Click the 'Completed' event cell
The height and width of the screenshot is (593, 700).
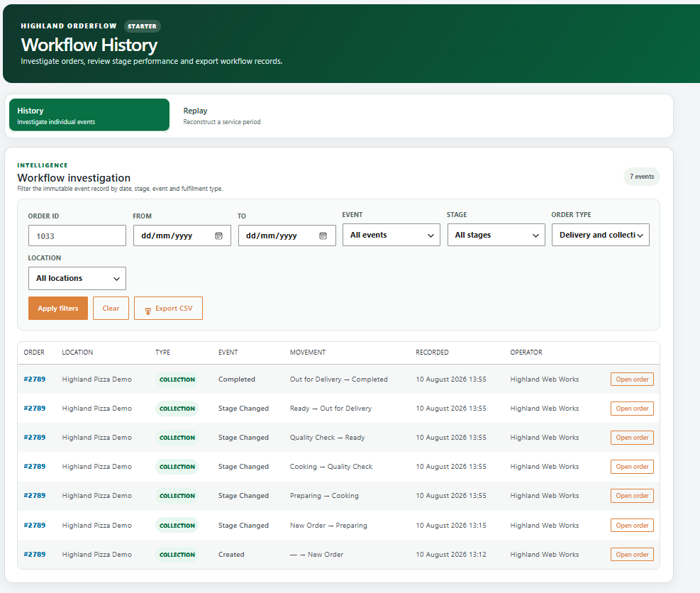(x=237, y=379)
